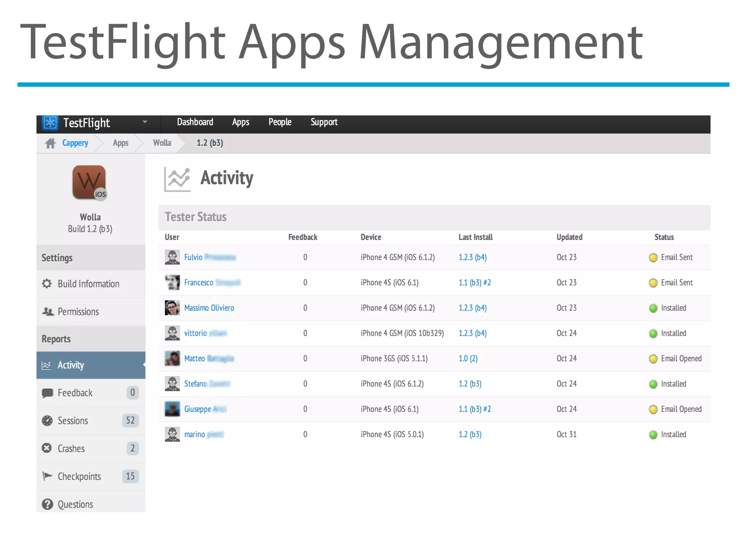The image size is (747, 560).
Task: Click the Updated column header
Action: tap(569, 237)
